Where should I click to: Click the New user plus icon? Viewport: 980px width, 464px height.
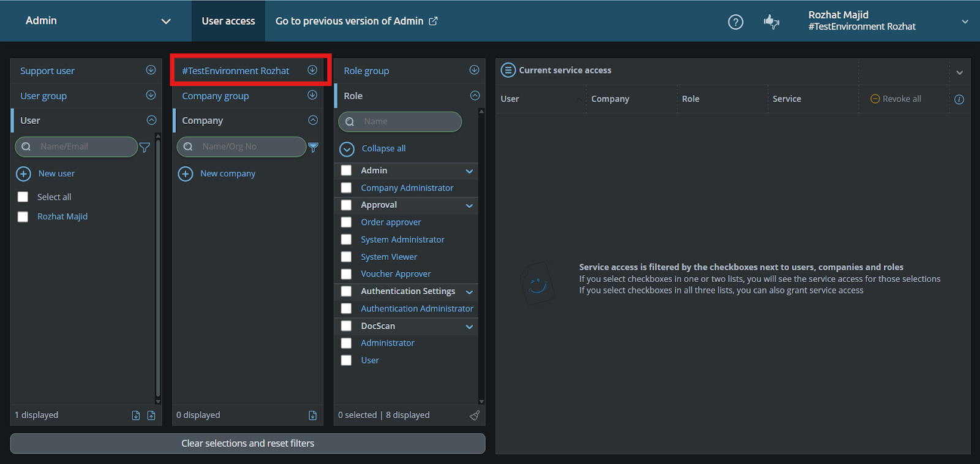23,174
